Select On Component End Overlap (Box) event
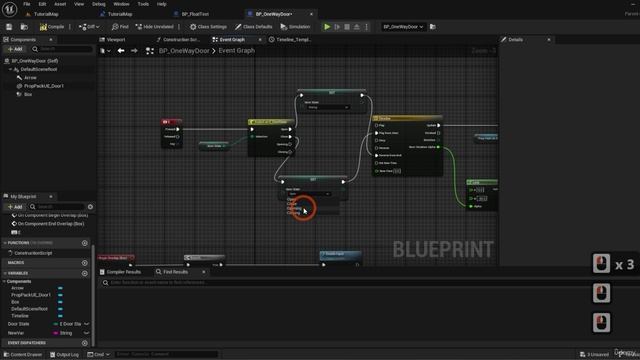Image resolution: width=640 pixels, height=360 pixels. tap(51, 224)
